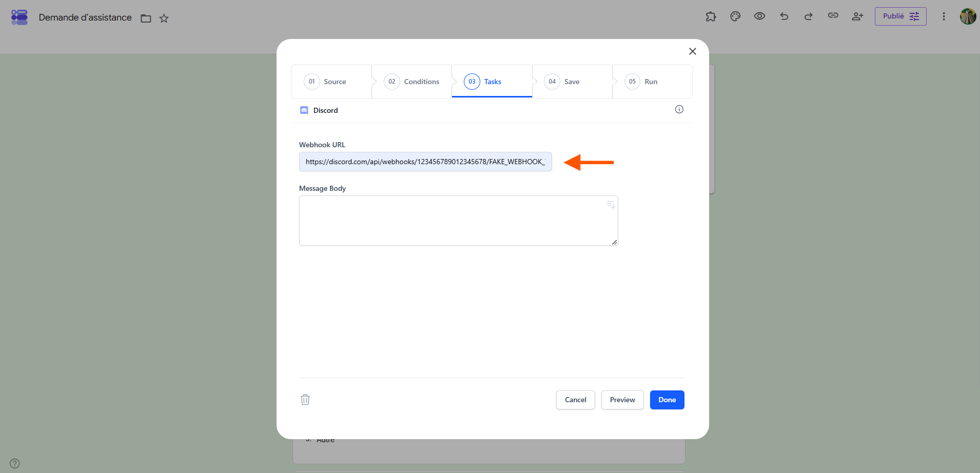Go to the 02 Conditions step

tap(411, 82)
